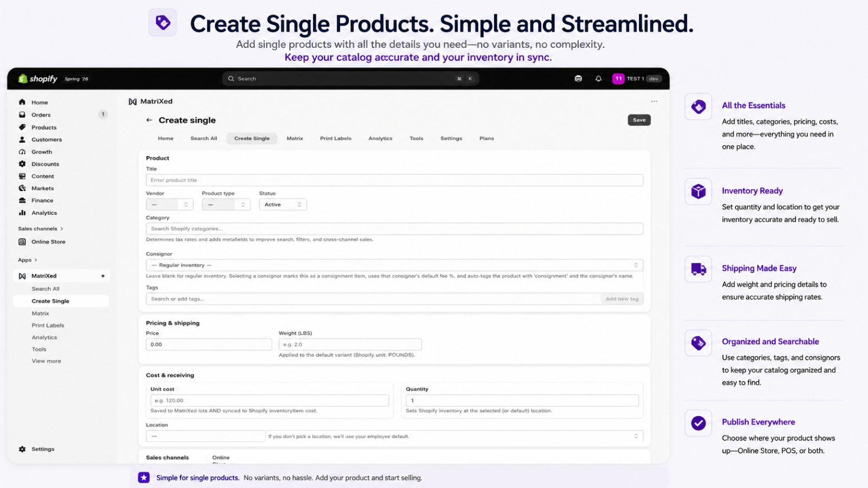This screenshot has width=868, height=488.
Task: Switch to the Analytics tab
Action: pyautogui.click(x=380, y=138)
